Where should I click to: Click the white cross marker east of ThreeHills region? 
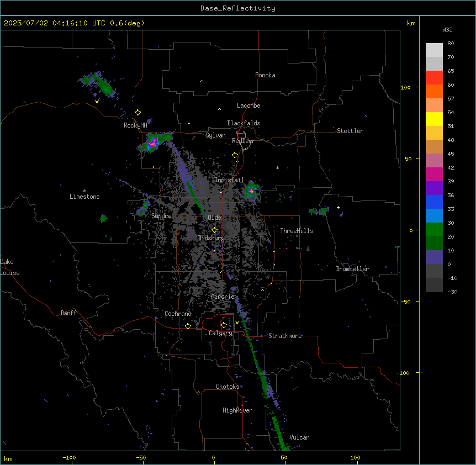point(338,207)
